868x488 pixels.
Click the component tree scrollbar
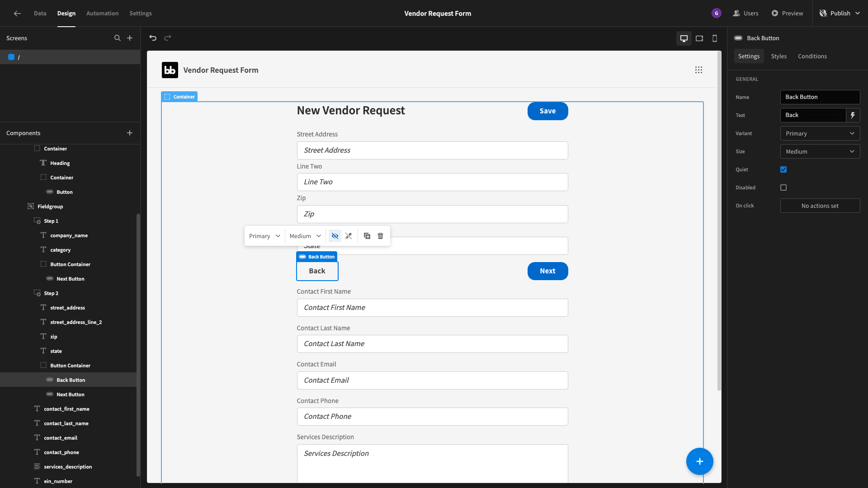click(x=138, y=344)
